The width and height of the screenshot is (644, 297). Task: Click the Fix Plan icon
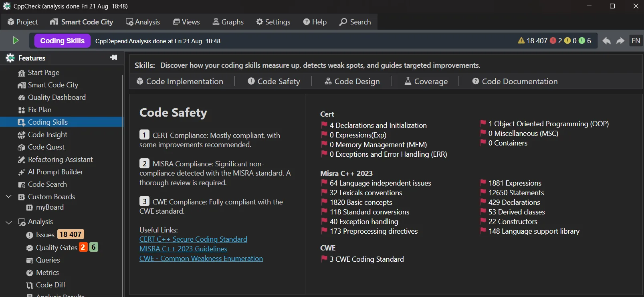pos(22,110)
